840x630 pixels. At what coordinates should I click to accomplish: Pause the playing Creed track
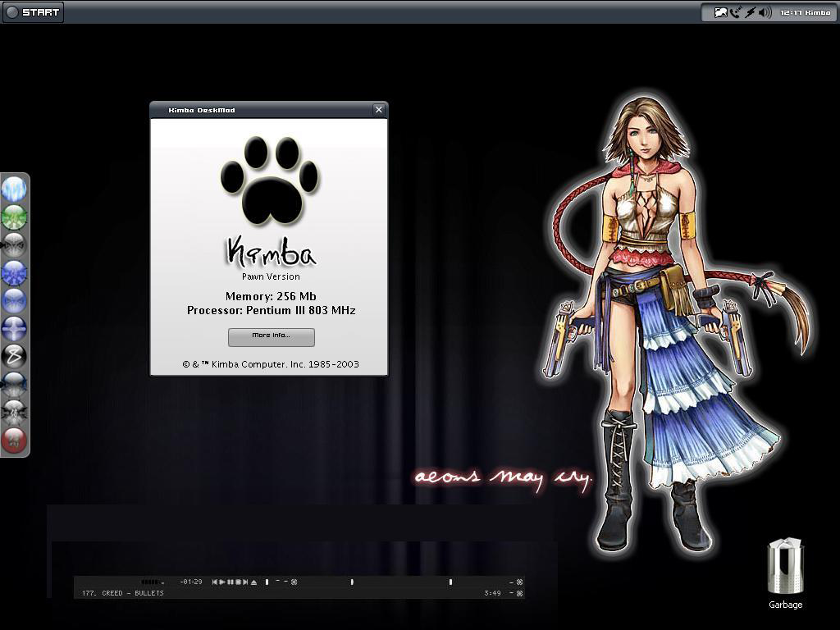tap(231, 582)
